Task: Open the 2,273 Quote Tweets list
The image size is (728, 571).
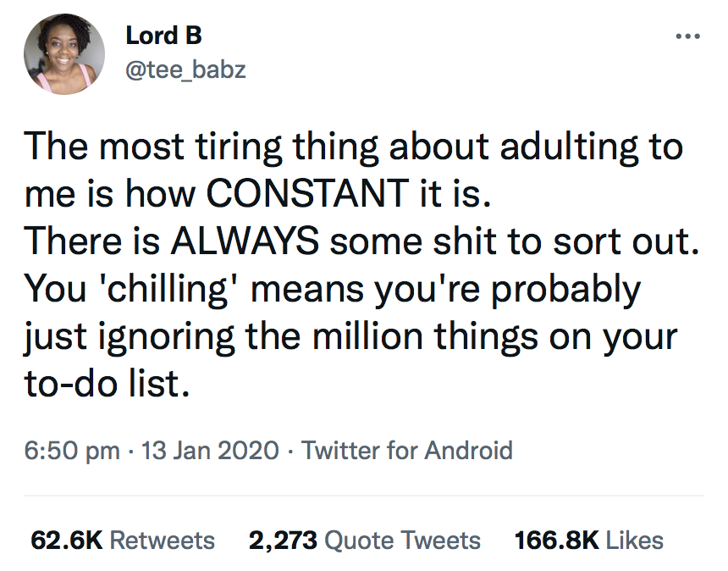Action: [x=365, y=540]
